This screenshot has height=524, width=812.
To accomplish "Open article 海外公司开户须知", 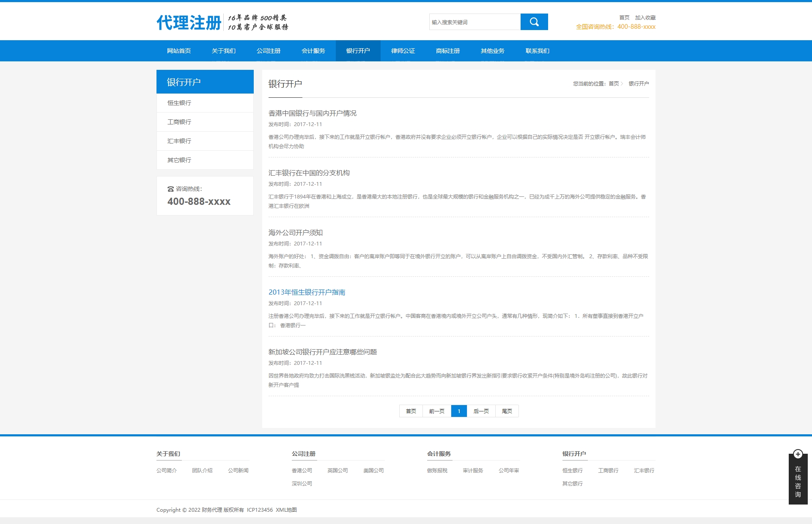I will 296,233.
